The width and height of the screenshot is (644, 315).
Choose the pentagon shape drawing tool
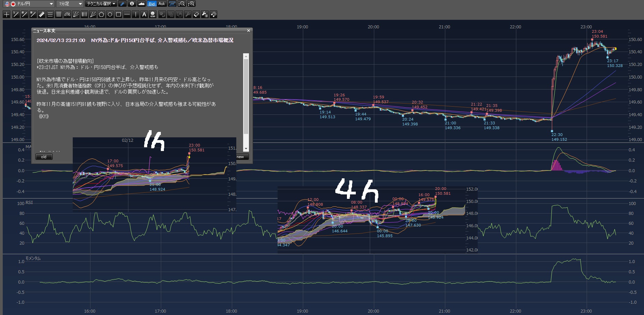pos(101,14)
